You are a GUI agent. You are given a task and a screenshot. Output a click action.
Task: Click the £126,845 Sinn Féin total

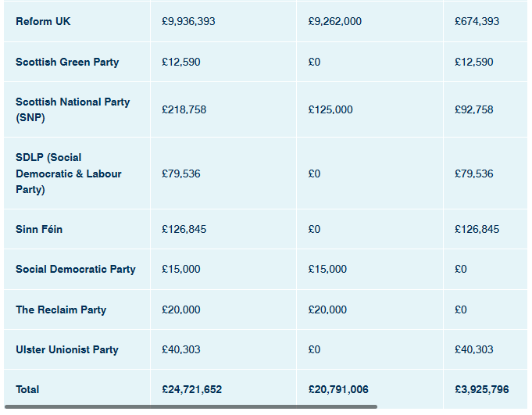[184, 230]
